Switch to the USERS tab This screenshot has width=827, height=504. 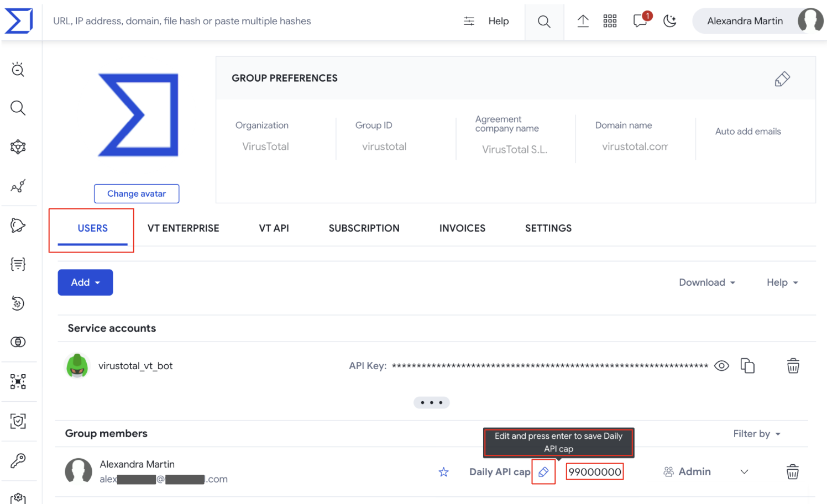pos(93,228)
